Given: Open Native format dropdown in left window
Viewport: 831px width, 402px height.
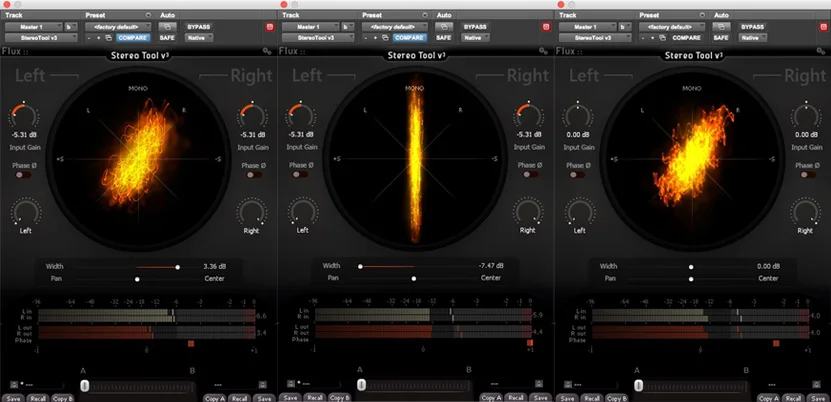Looking at the screenshot, I should tap(199, 38).
